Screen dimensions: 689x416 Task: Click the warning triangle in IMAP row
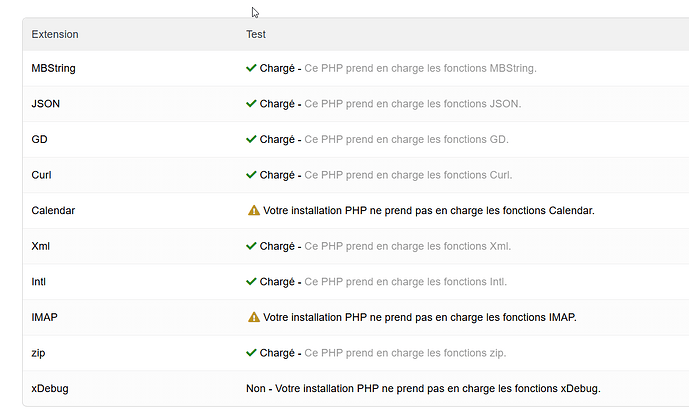tap(253, 317)
